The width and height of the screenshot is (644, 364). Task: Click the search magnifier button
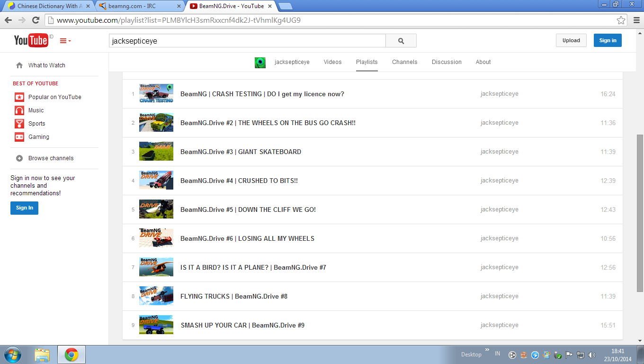coord(401,41)
